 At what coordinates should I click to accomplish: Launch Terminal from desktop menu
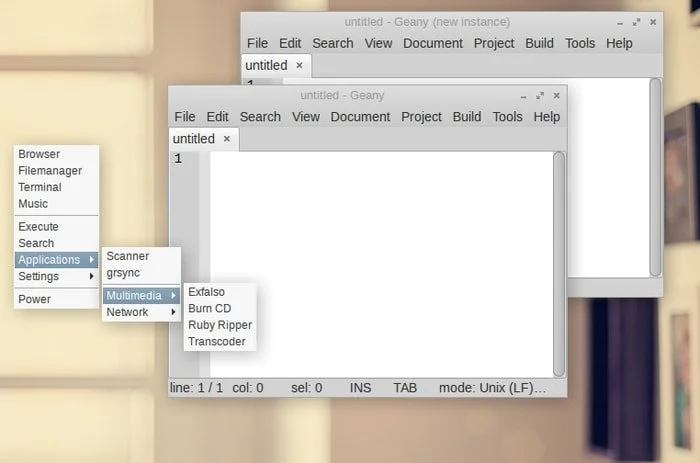pos(56,187)
